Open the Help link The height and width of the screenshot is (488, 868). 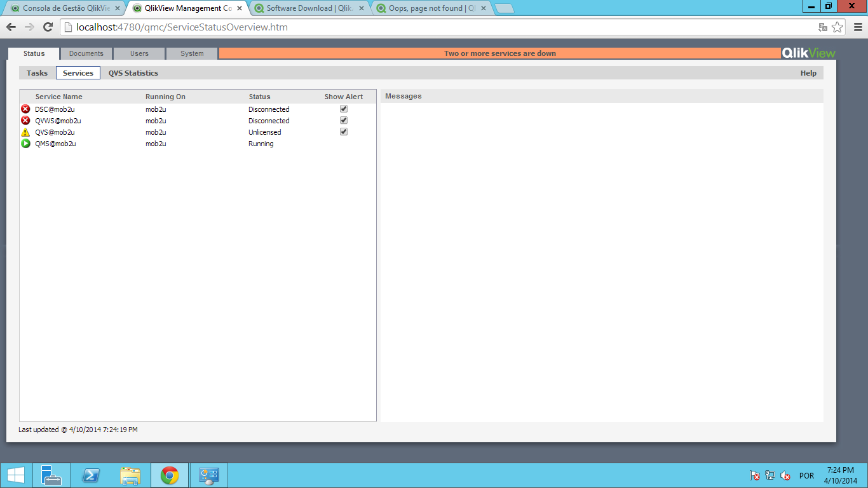808,73
